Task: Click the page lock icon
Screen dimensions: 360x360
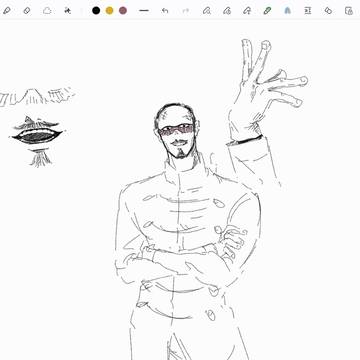Action: (x=349, y=11)
